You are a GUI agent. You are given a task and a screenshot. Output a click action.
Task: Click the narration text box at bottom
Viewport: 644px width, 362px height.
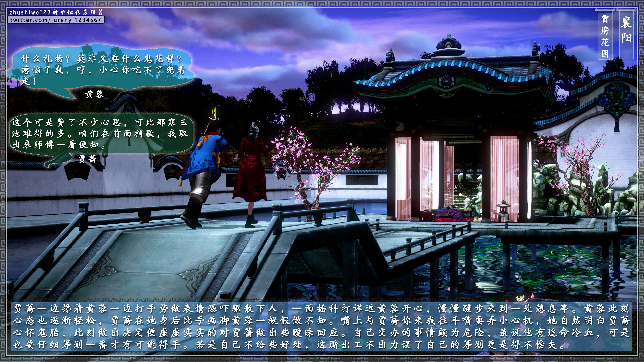(321, 326)
